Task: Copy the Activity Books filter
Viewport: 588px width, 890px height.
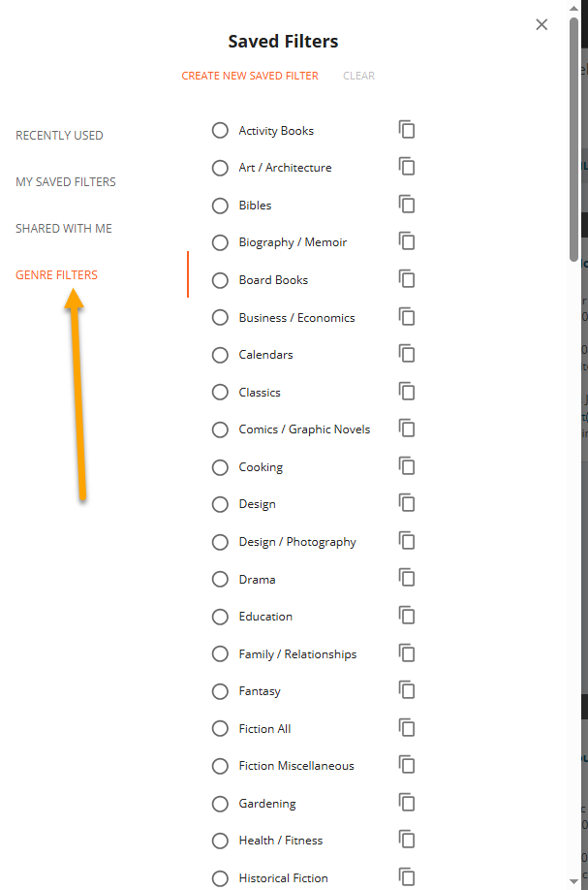Action: (407, 129)
